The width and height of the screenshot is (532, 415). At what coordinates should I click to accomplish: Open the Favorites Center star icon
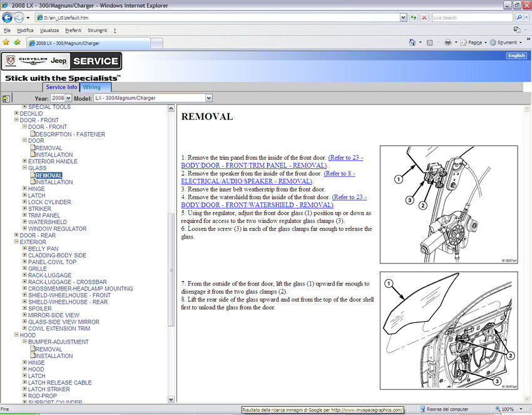tap(6, 42)
